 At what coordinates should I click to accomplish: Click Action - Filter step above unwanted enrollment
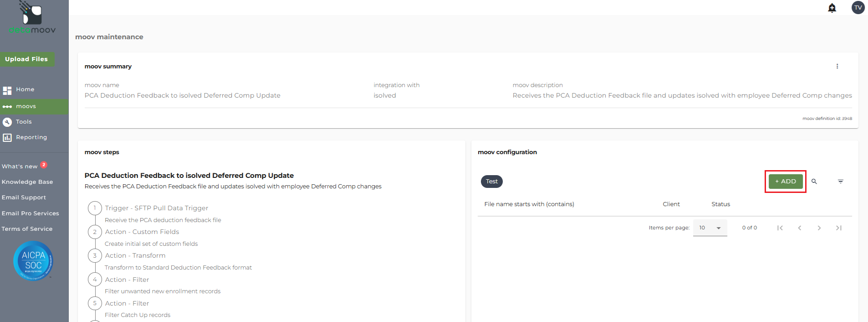point(127,280)
